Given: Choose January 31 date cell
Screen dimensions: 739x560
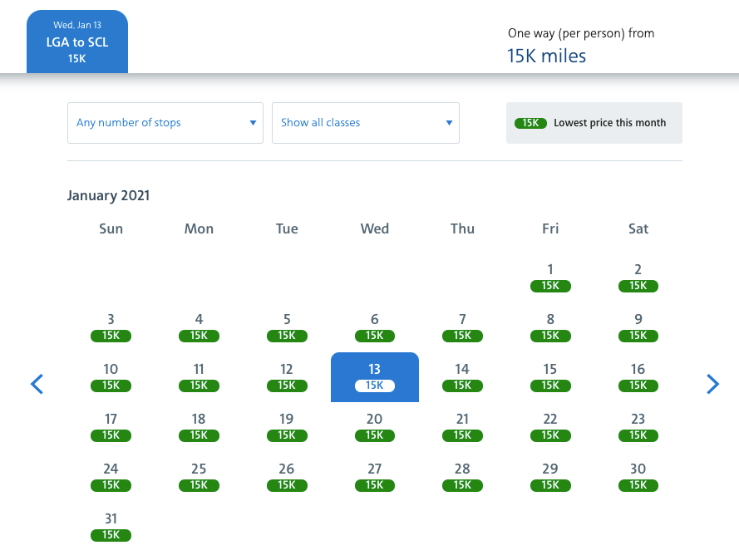Looking at the screenshot, I should click(111, 526).
